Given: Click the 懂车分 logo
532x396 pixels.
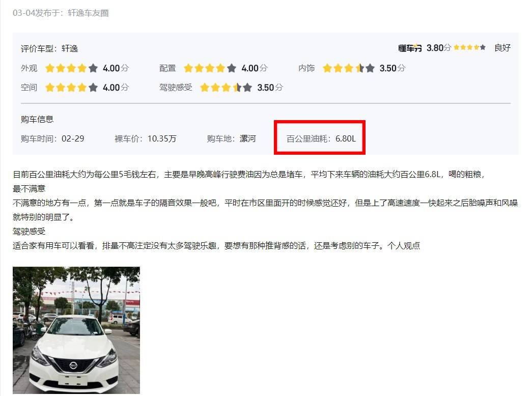Looking at the screenshot, I should coord(410,48).
